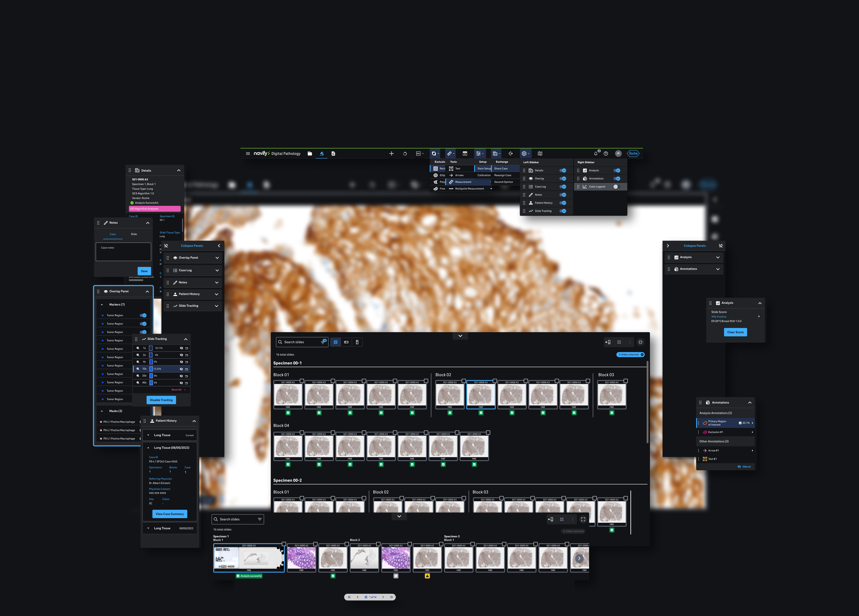Enable the Color Legend toggle
859x616 pixels.
click(x=617, y=187)
